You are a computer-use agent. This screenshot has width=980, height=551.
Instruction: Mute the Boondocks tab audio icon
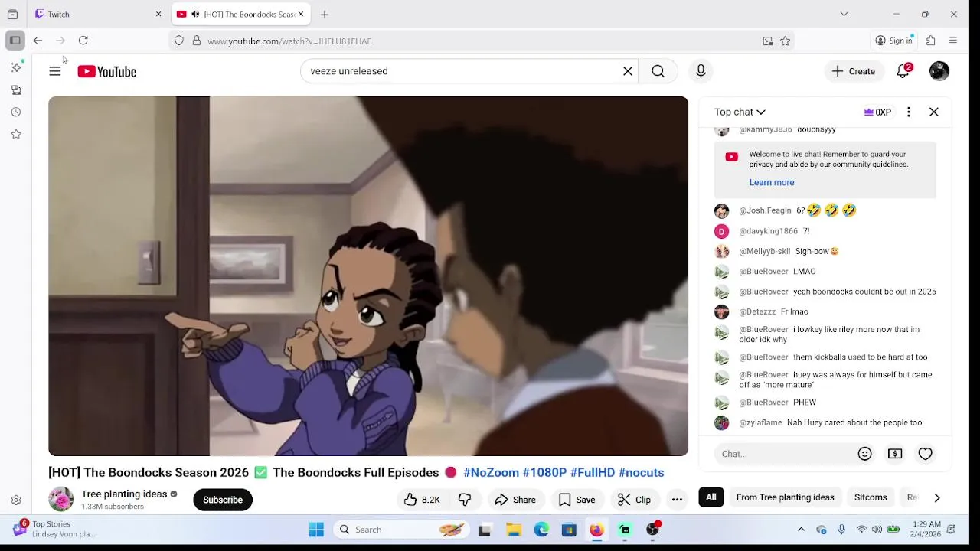tap(195, 14)
